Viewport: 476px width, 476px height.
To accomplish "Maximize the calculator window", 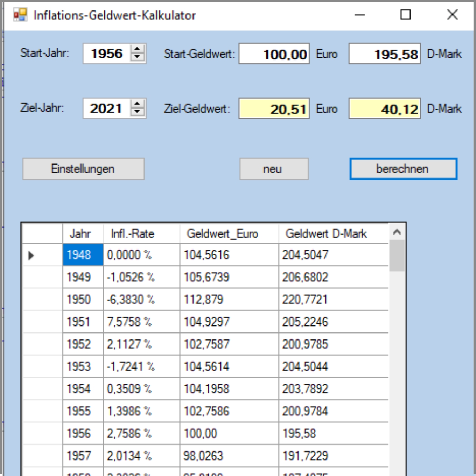I will pyautogui.click(x=405, y=15).
